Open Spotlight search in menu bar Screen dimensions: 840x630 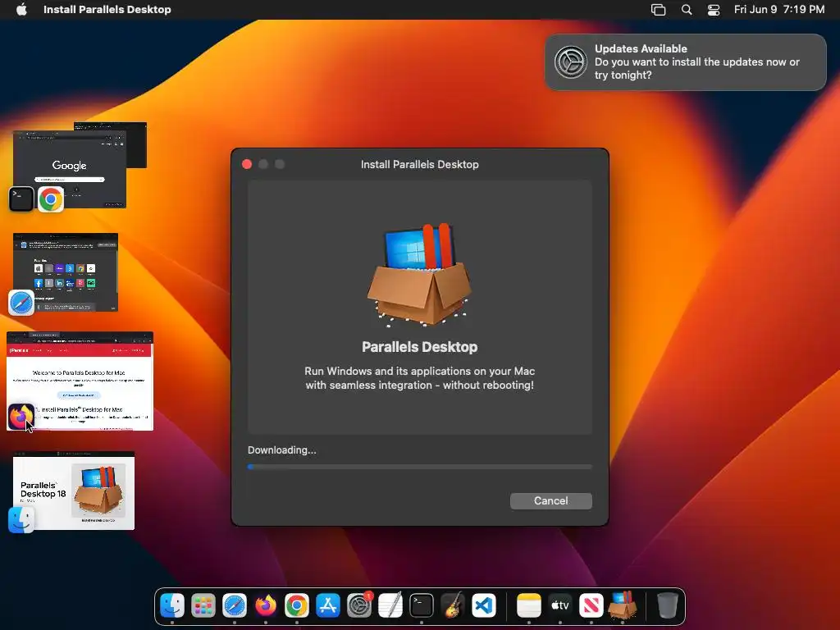[687, 10]
